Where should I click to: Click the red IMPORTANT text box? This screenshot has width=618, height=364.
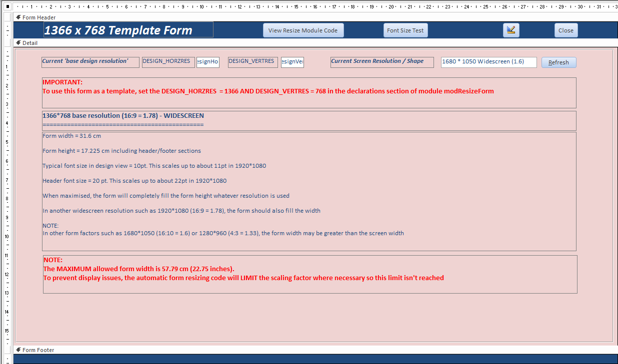[x=309, y=93]
